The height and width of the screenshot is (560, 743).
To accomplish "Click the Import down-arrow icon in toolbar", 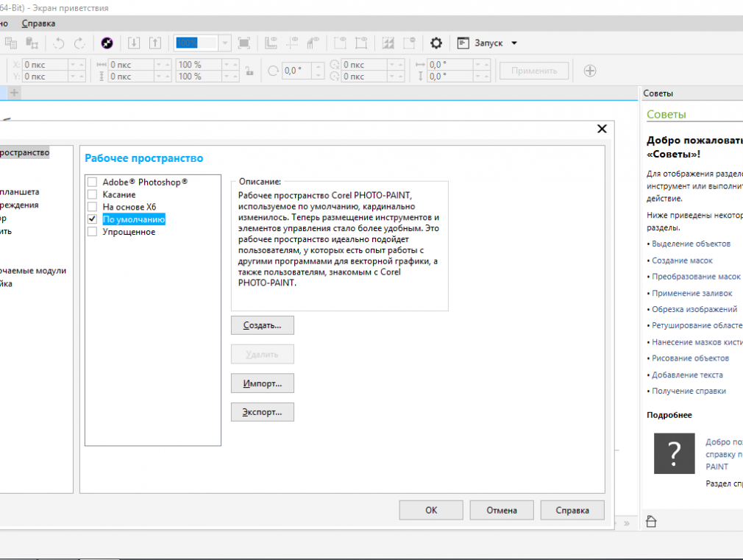I will click(134, 43).
